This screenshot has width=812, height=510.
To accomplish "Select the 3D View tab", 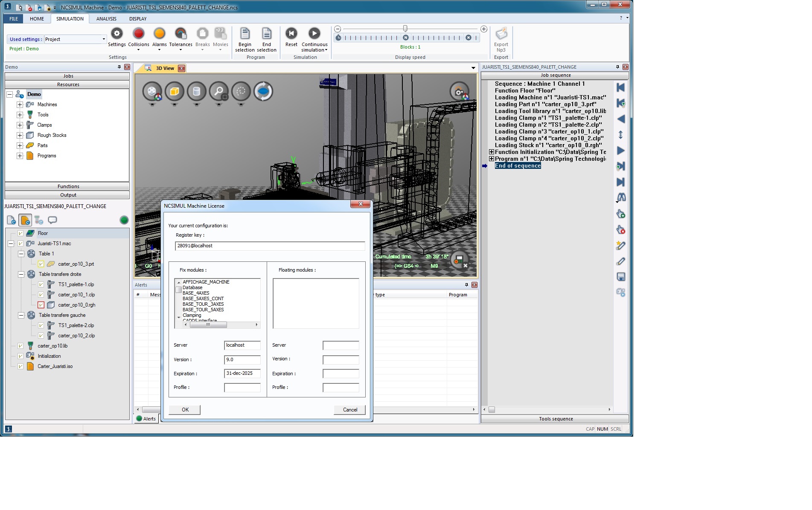I will click(x=165, y=68).
